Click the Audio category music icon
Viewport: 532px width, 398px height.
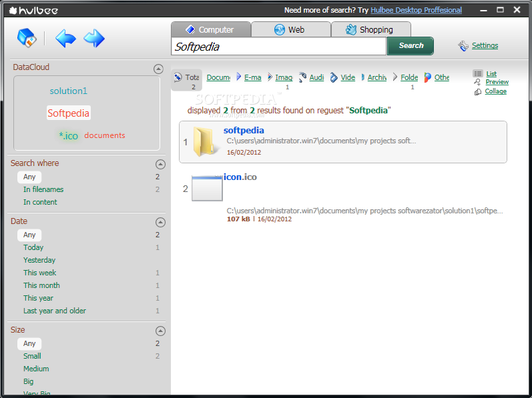click(x=302, y=77)
